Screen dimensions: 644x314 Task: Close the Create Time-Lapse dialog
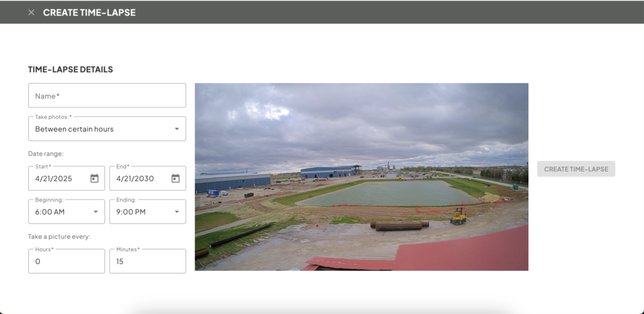(31, 13)
